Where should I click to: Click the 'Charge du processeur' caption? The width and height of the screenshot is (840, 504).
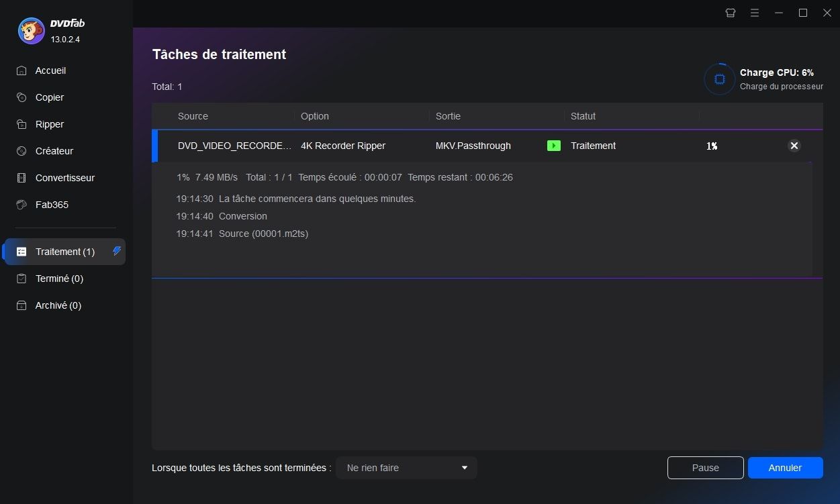782,87
